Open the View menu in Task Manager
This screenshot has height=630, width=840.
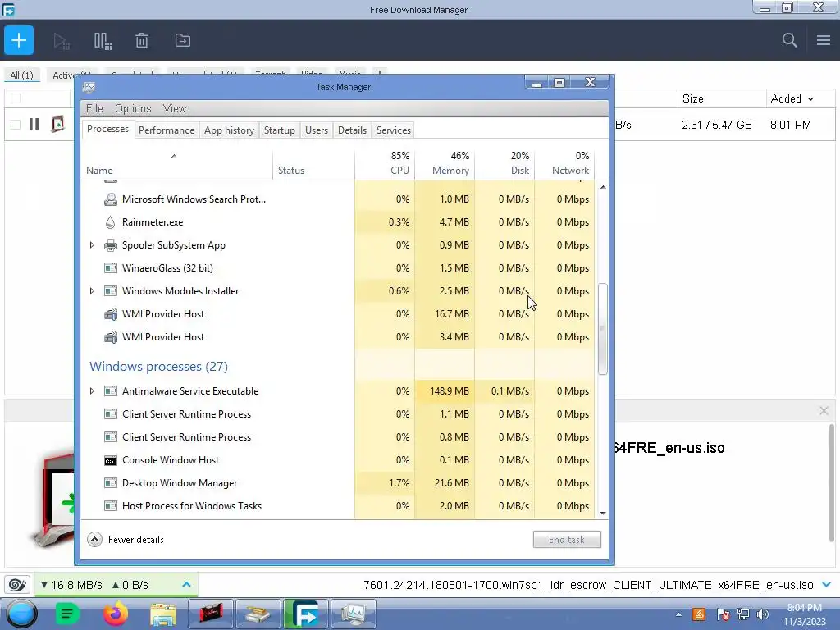click(x=175, y=108)
